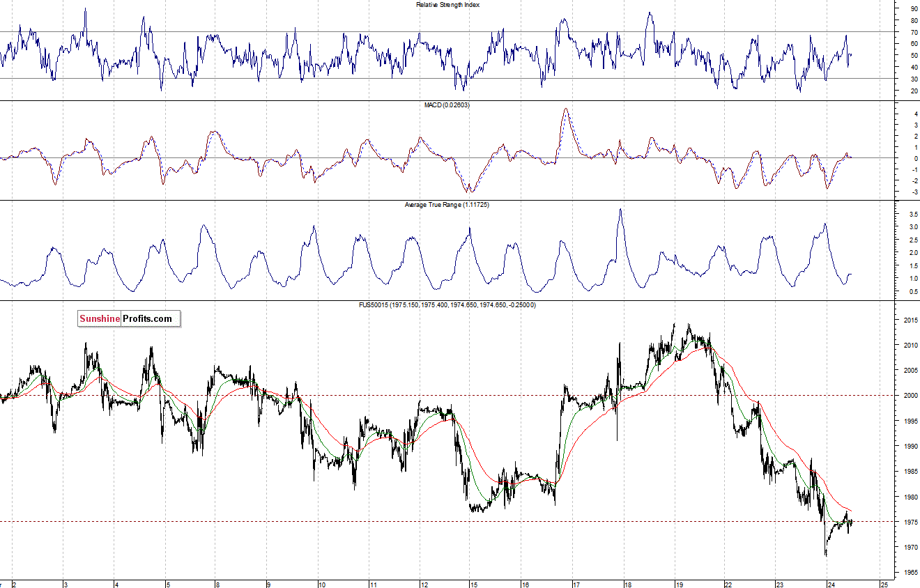920x588 pixels.
Task: Click the 0.5 label on ATR axis
Action: 912,291
